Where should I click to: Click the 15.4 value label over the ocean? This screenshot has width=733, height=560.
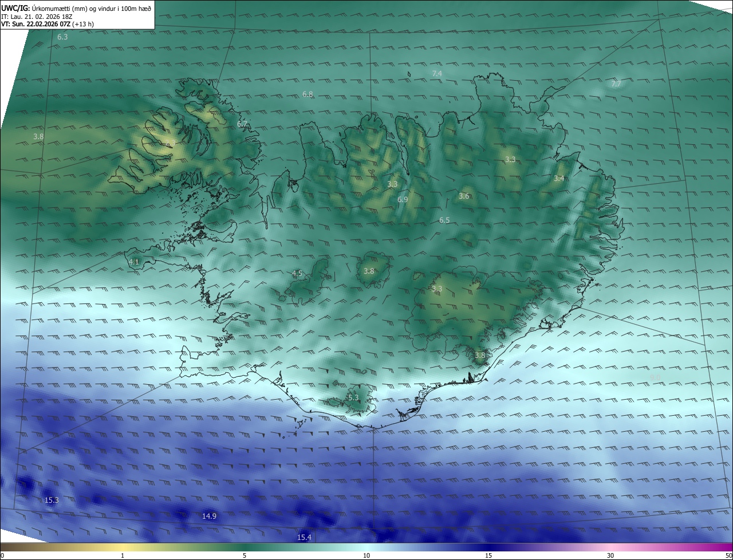305,538
